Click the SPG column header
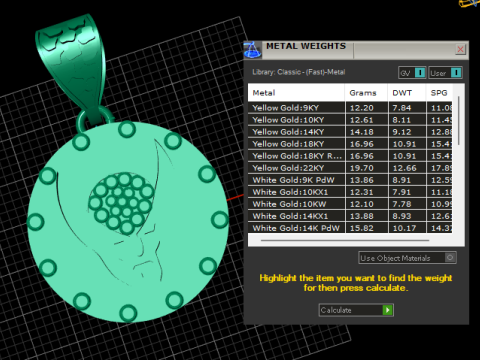The image size is (480, 360). tap(439, 93)
